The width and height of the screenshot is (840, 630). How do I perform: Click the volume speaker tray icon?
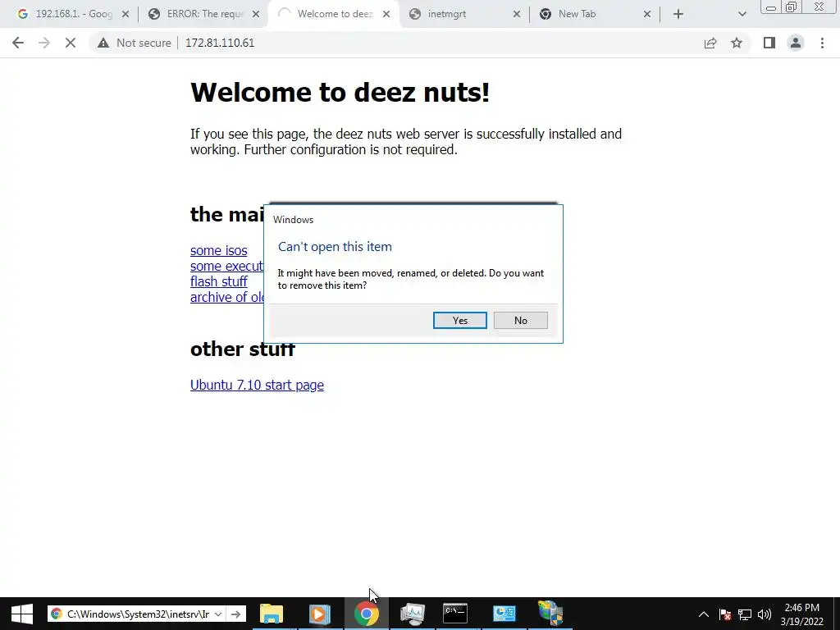point(765,614)
